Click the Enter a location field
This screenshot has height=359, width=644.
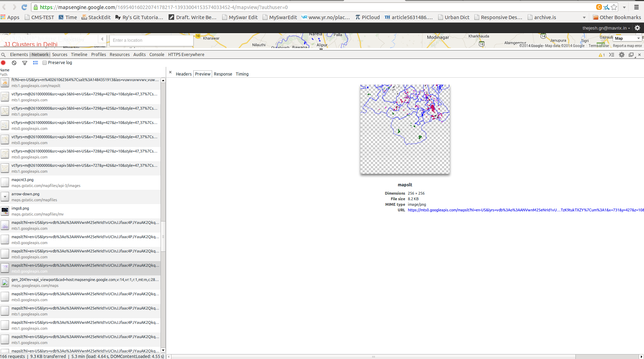151,40
